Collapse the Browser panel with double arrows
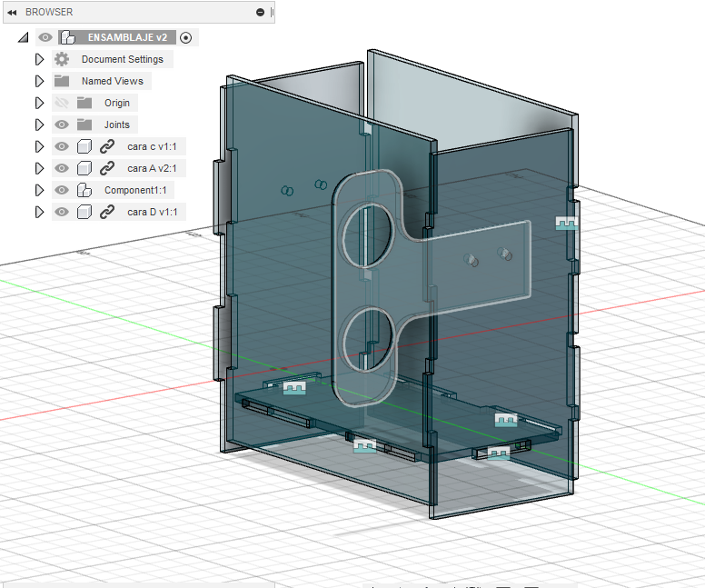Viewport: 705px width, 588px height. pos(12,12)
